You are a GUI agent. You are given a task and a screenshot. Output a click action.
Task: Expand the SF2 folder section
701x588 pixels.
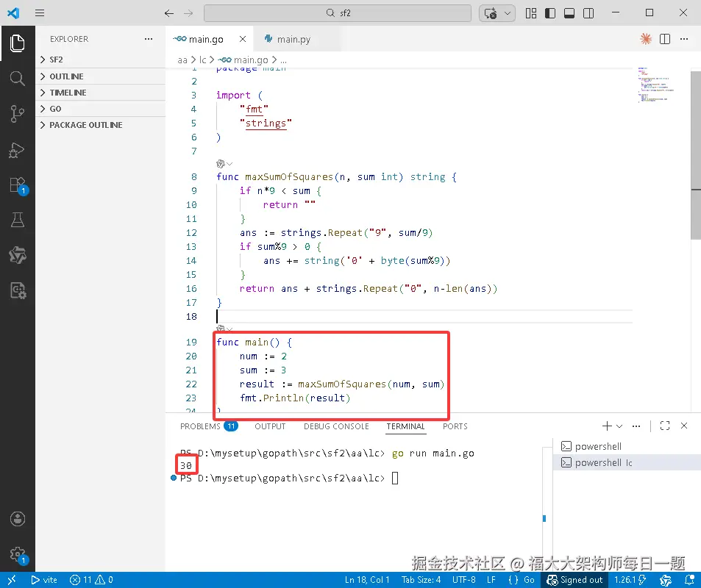tap(101, 60)
